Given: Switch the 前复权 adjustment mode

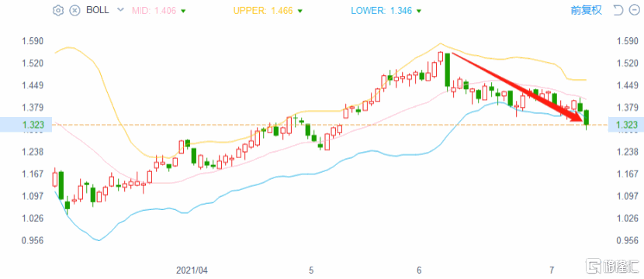Looking at the screenshot, I should 586,10.
